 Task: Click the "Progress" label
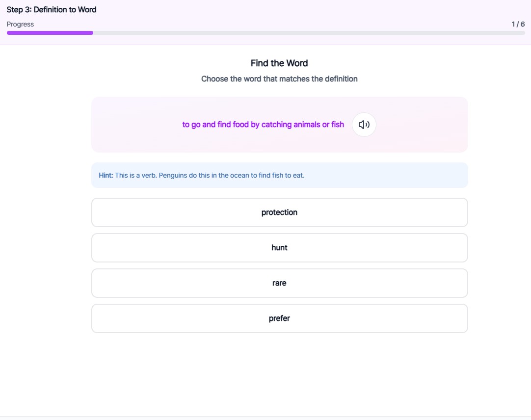[20, 24]
